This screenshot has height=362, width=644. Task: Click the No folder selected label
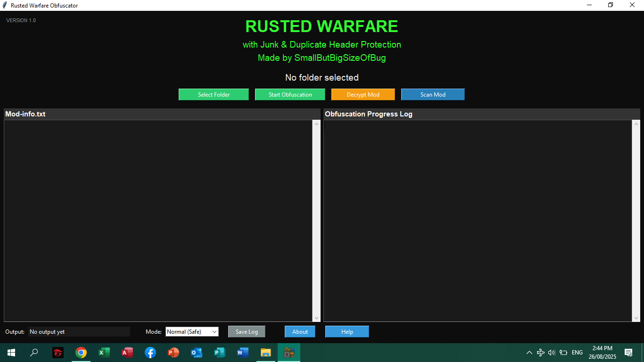322,77
